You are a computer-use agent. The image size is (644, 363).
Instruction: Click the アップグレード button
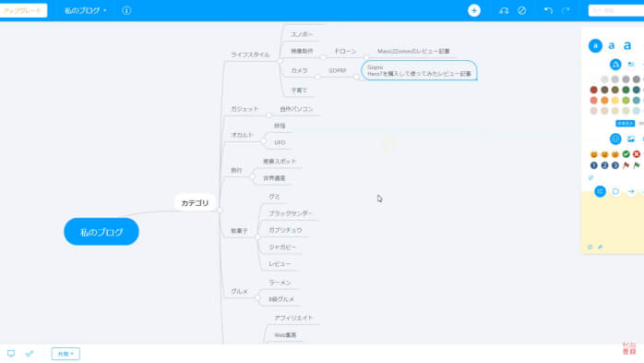coord(23,10)
